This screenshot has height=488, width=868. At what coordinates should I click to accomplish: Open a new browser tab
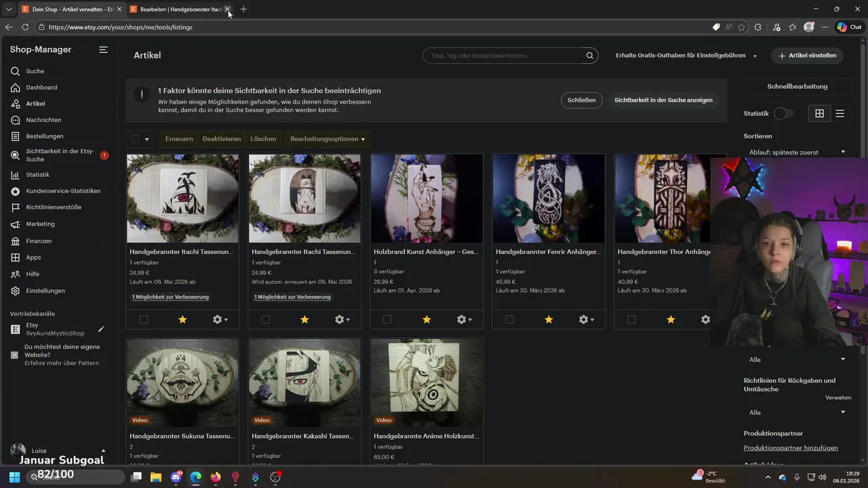coord(243,9)
